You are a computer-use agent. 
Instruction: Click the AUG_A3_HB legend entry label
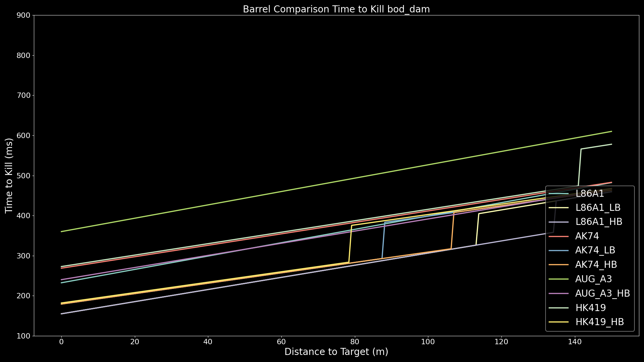pos(602,294)
